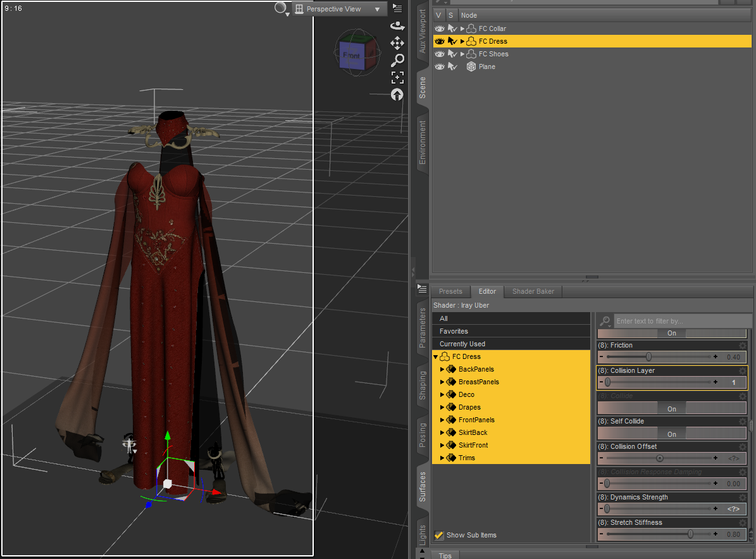Open Collision Layer property settings gear

(x=743, y=370)
